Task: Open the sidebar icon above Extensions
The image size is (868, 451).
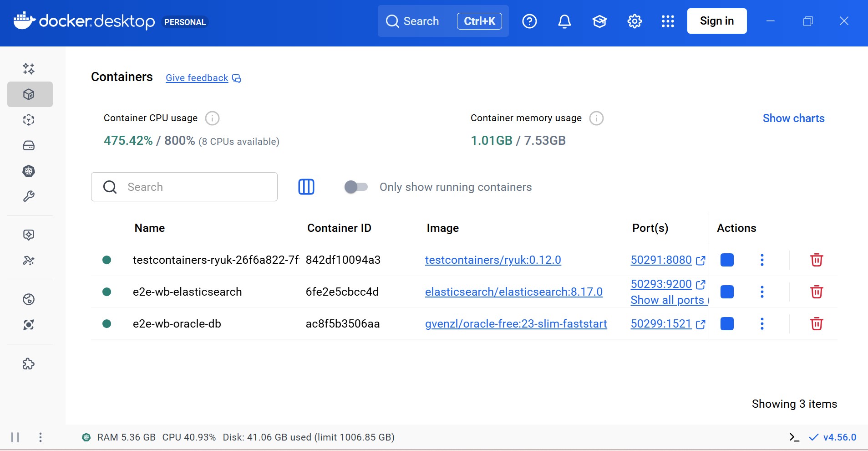Action: point(29,325)
